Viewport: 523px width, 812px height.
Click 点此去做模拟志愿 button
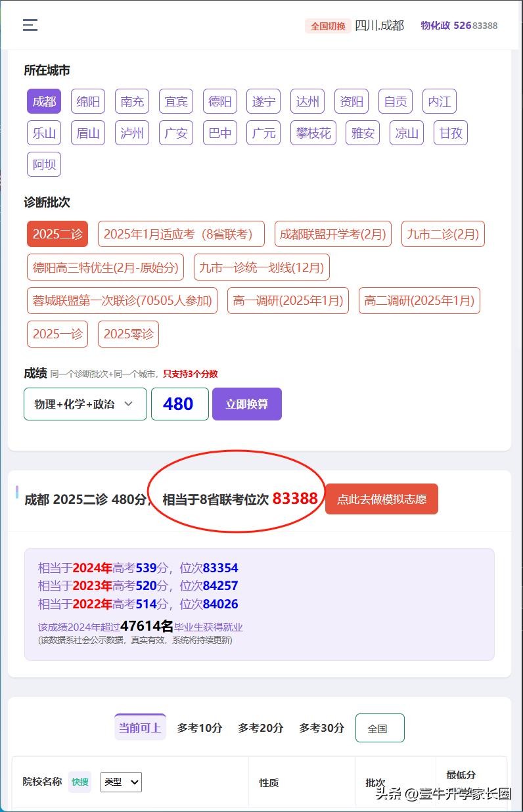[381, 499]
